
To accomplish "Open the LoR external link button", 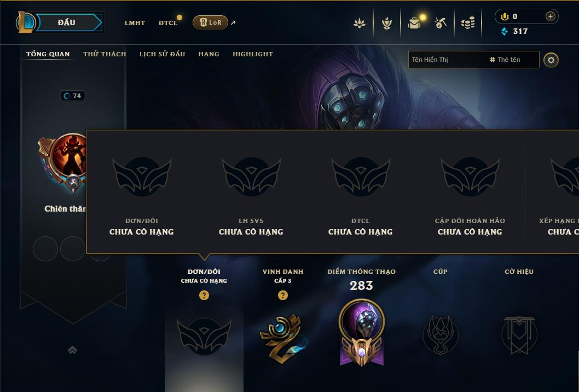I will [211, 22].
